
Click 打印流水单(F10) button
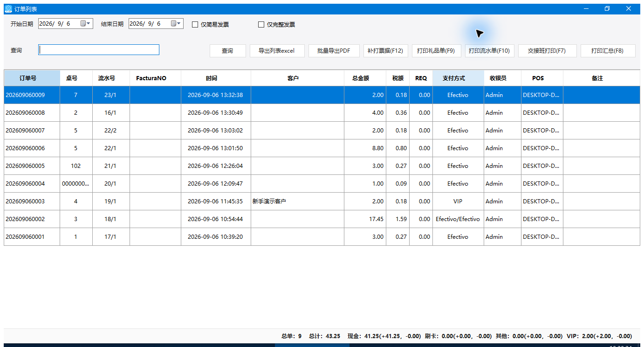[x=489, y=51]
